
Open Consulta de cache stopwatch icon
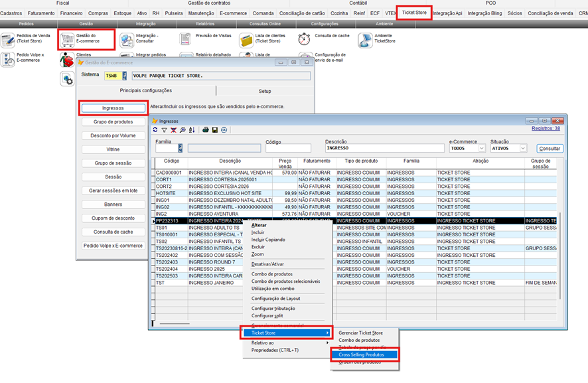point(305,40)
